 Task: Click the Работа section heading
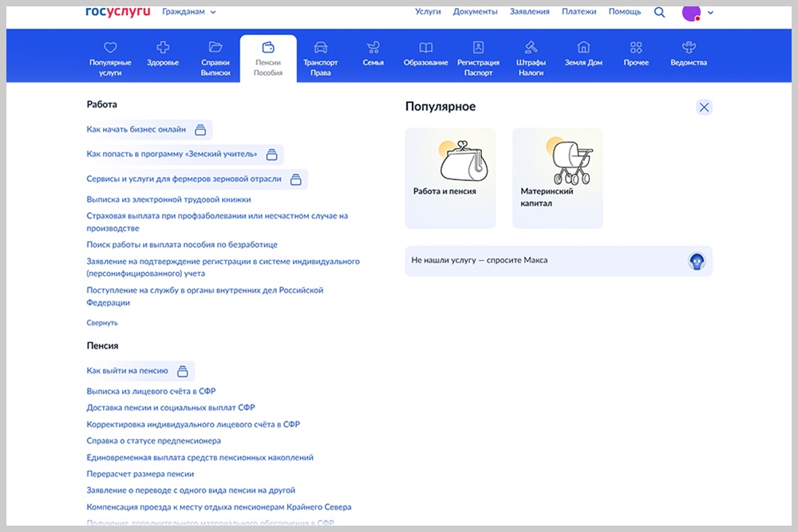tap(102, 104)
